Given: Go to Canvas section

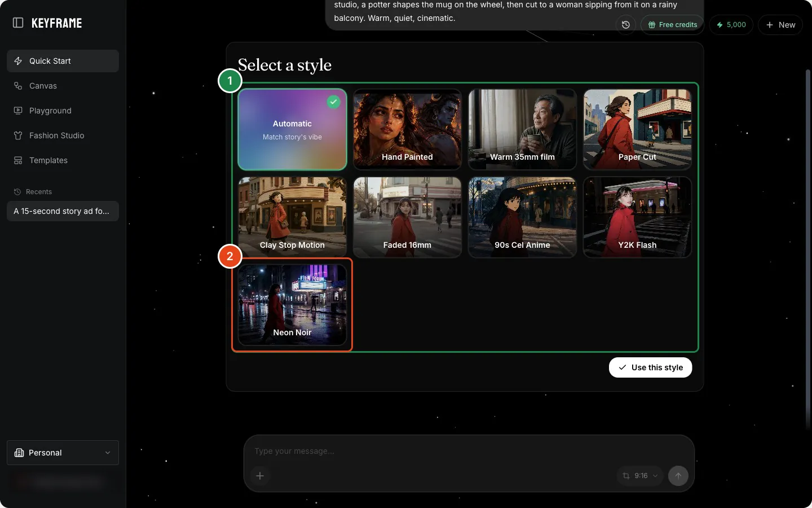Looking at the screenshot, I should [x=63, y=86].
